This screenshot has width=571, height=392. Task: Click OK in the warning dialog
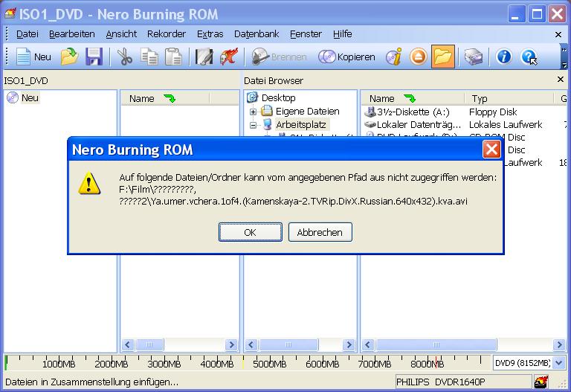click(x=250, y=232)
